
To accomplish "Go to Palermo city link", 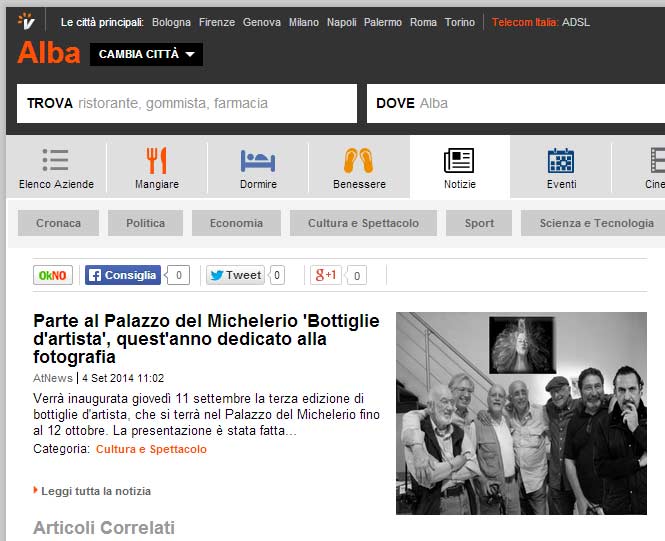I will tap(383, 22).
